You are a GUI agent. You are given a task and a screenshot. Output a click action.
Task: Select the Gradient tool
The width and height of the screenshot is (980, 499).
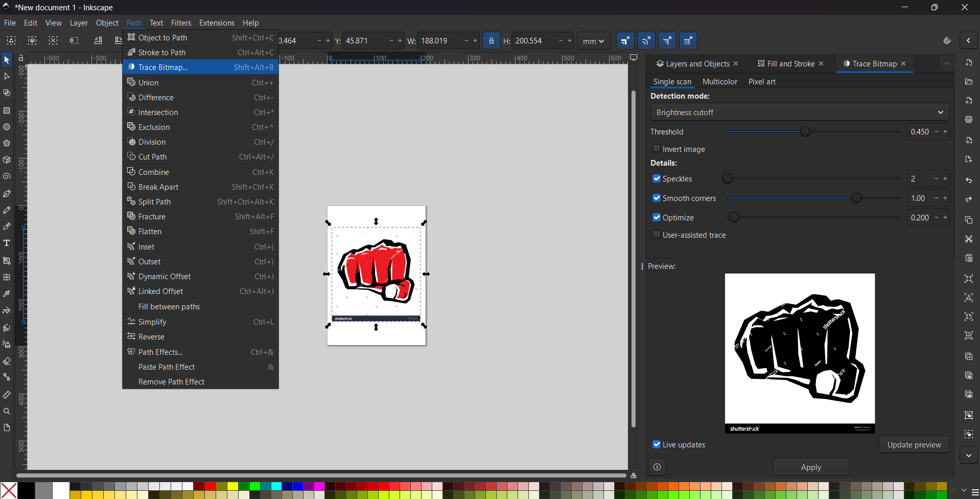(x=7, y=260)
